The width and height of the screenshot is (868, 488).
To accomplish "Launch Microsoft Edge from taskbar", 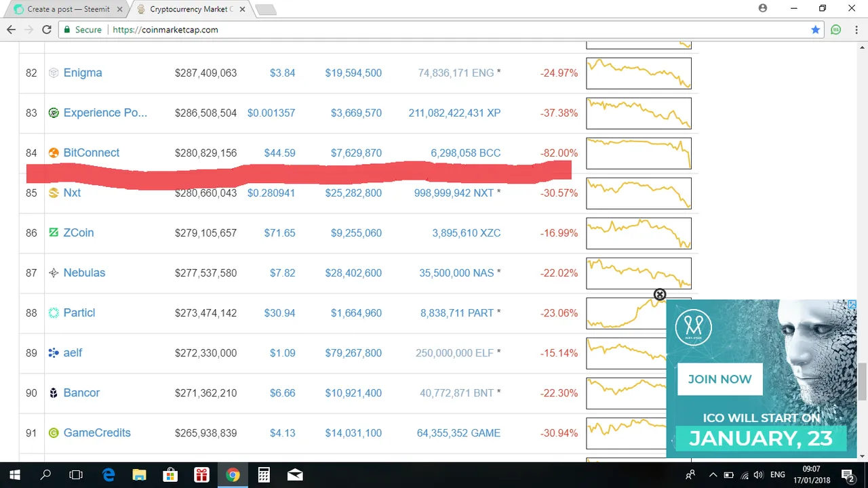I will (108, 475).
